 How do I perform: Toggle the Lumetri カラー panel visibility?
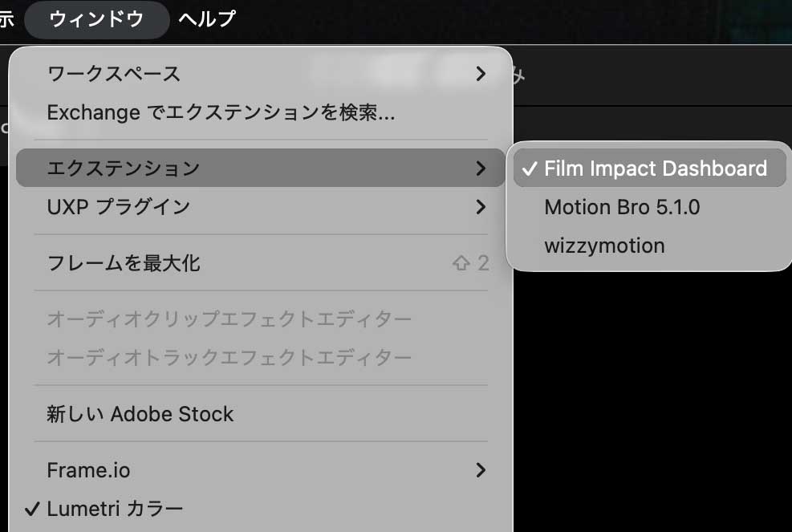coord(114,507)
